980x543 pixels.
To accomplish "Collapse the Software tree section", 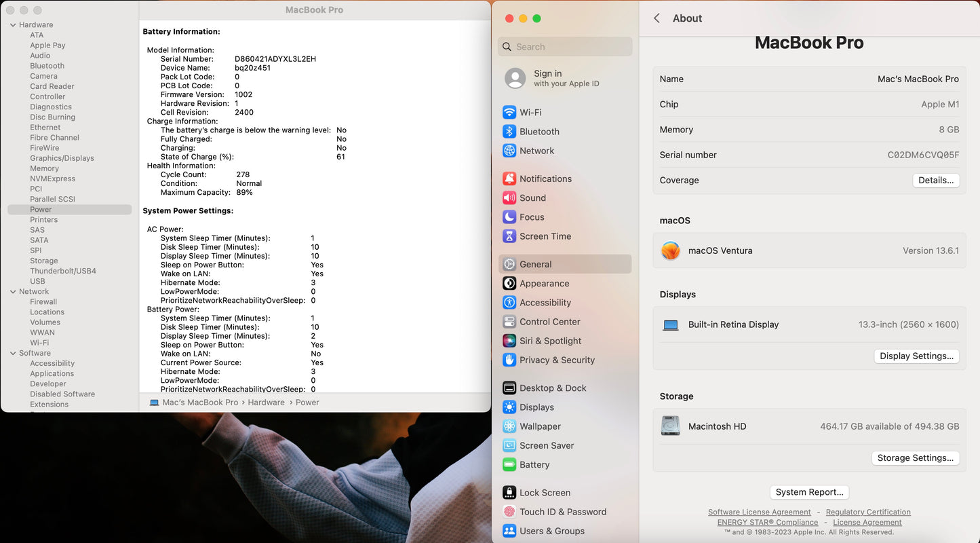I will click(13, 353).
